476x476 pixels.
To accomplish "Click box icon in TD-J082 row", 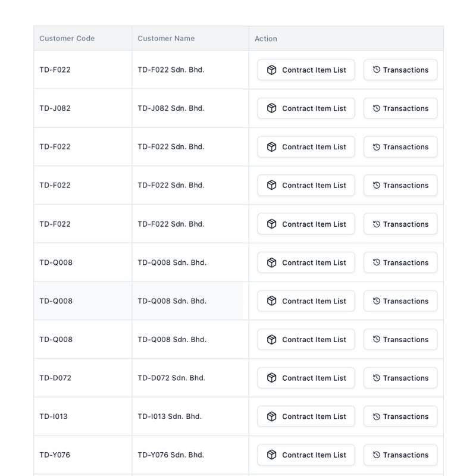I will pos(271,108).
